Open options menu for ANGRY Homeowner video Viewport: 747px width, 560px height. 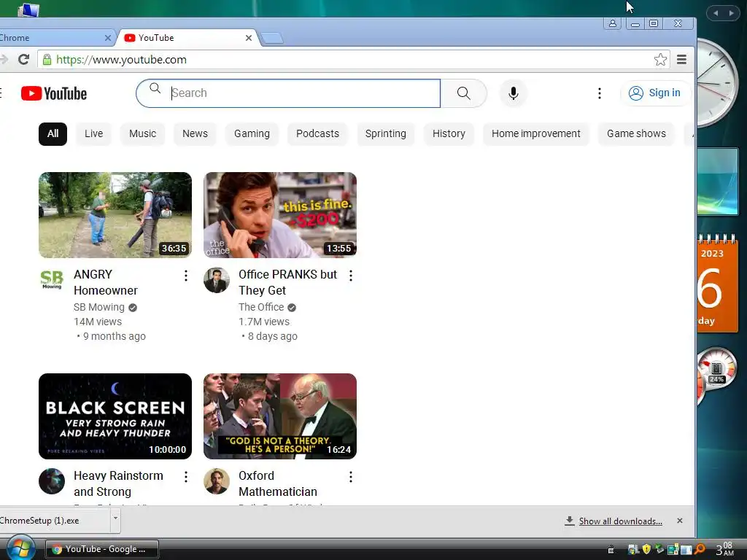186,275
